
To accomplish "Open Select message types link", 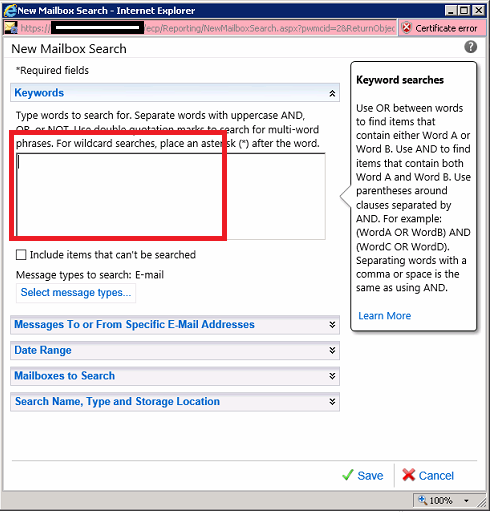I will pos(76,293).
